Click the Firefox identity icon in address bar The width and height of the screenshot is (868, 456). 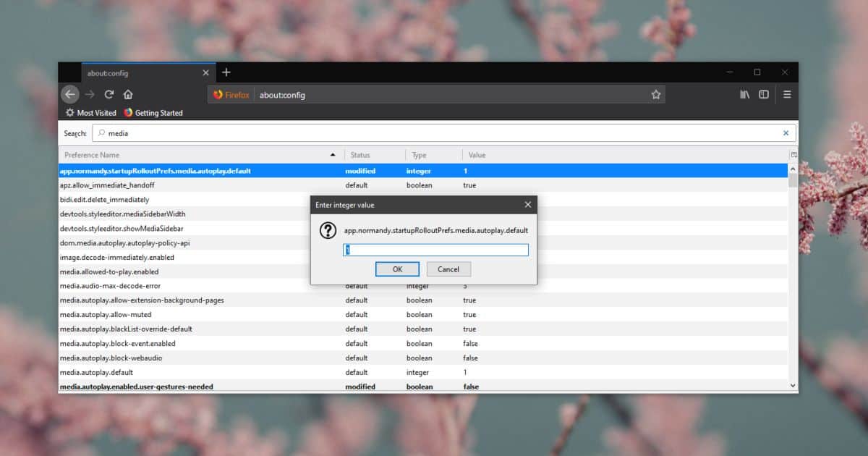231,95
